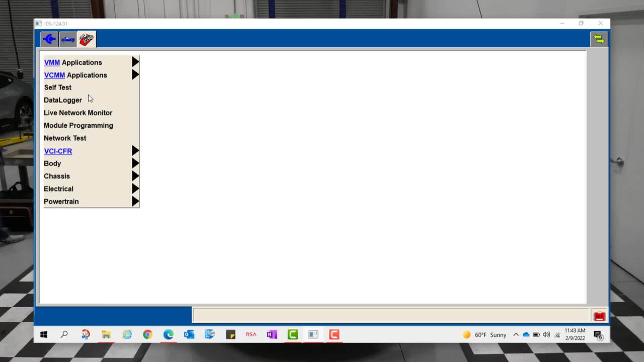
Task: Switch to IDS app taskbar icon
Action: pos(313,334)
